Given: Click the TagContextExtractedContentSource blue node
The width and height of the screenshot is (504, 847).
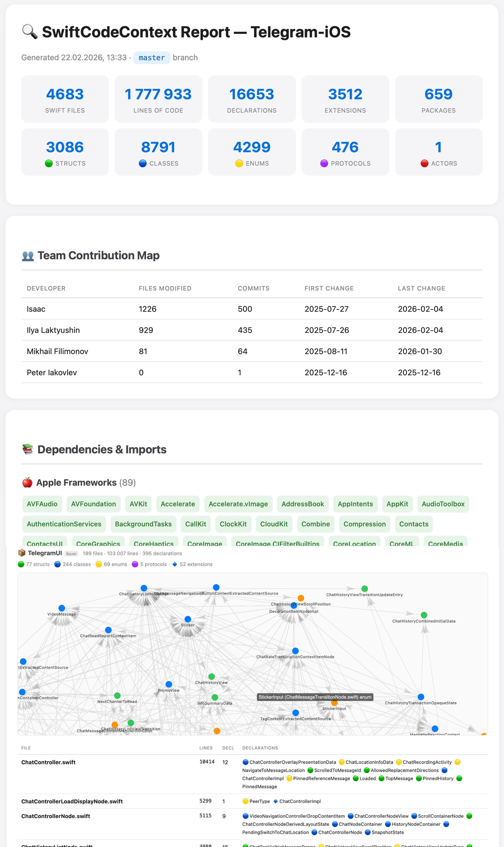Looking at the screenshot, I should pos(296,713).
